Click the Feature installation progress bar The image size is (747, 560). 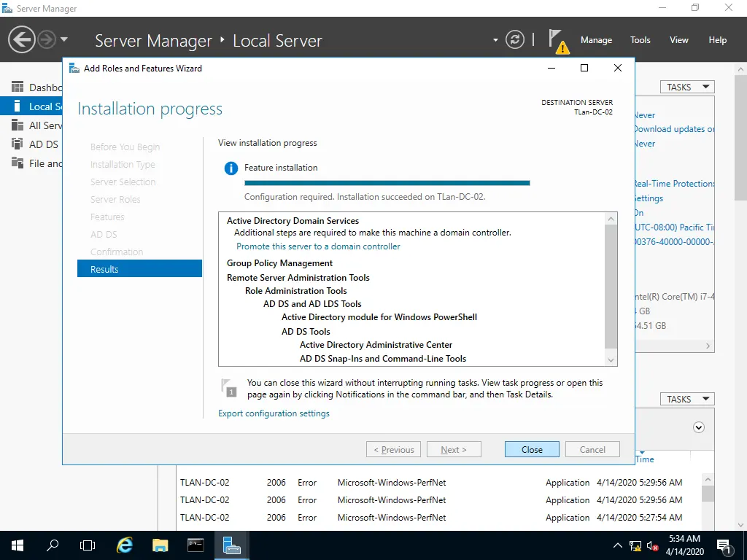pos(387,183)
